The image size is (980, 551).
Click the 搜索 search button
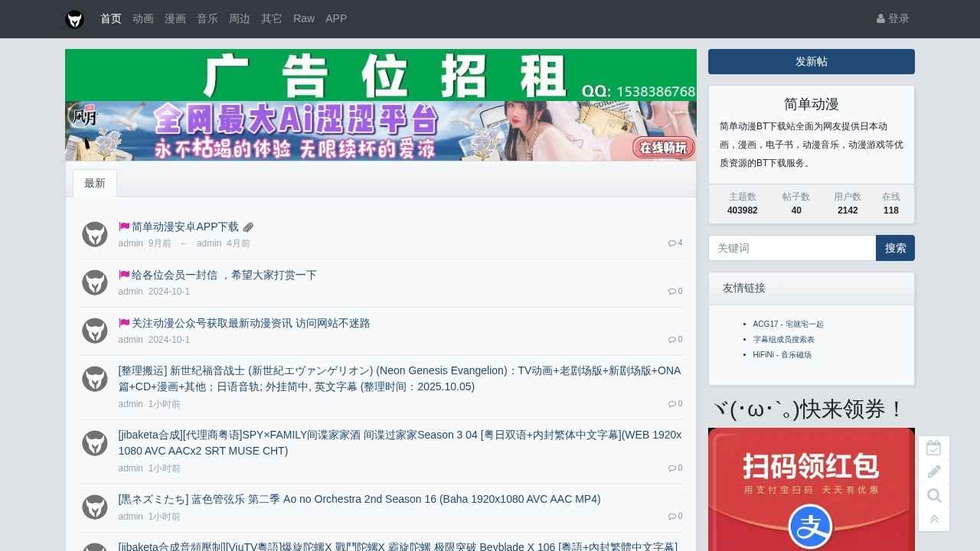tap(894, 248)
